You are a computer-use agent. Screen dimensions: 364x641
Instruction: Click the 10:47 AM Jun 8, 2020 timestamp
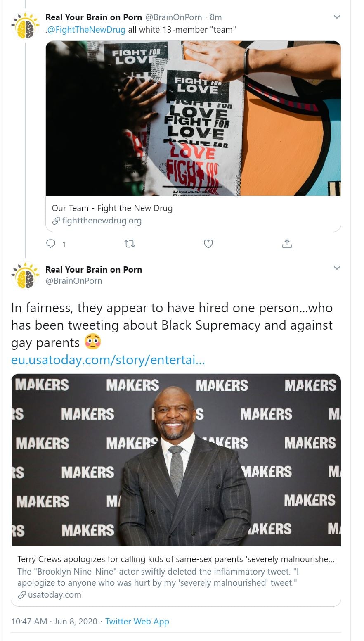coord(54,621)
